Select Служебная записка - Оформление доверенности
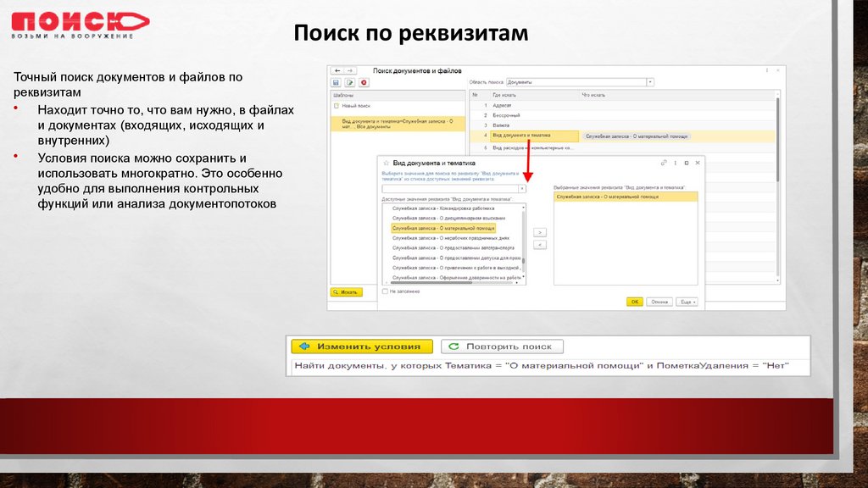868x488 pixels. pyautogui.click(x=456, y=278)
